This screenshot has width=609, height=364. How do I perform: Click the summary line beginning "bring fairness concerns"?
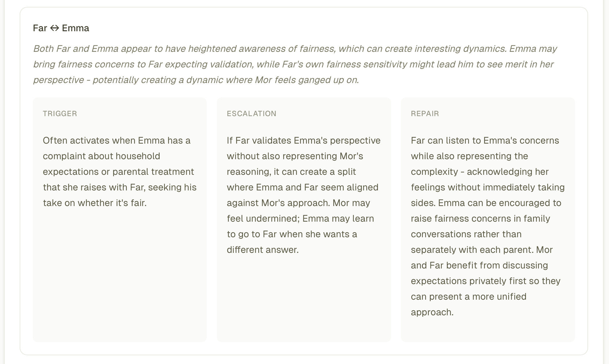click(293, 64)
